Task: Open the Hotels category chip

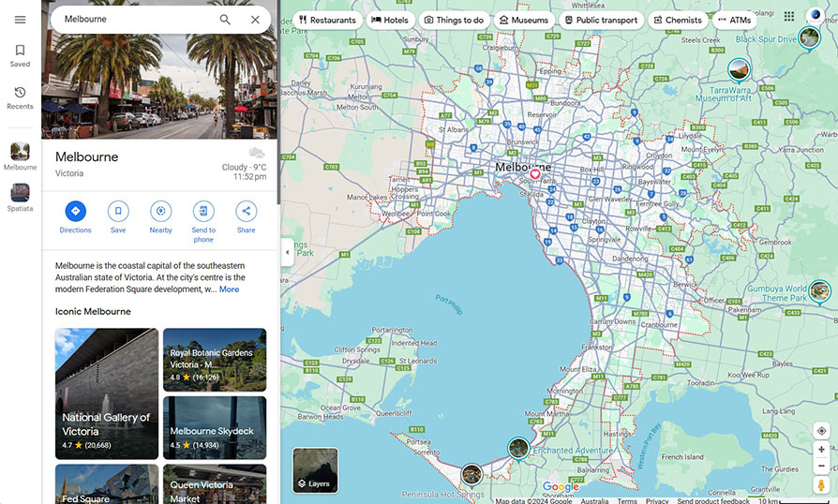Action: click(390, 20)
